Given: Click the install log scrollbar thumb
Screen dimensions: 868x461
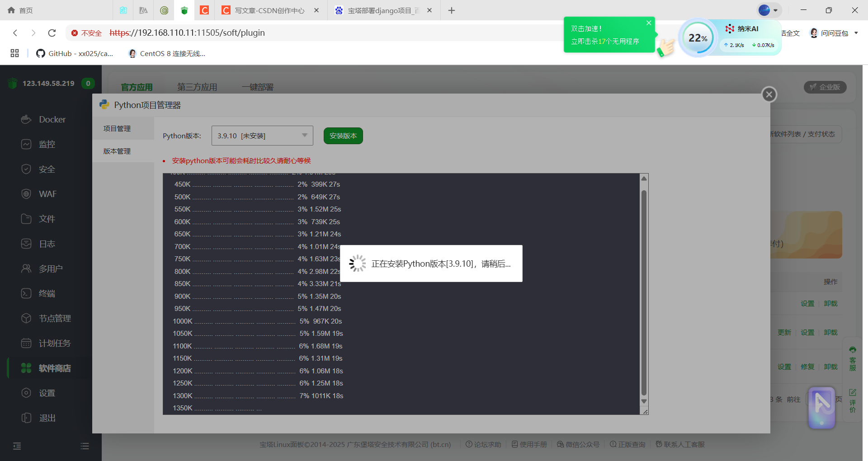Looking at the screenshot, I should pos(644,293).
